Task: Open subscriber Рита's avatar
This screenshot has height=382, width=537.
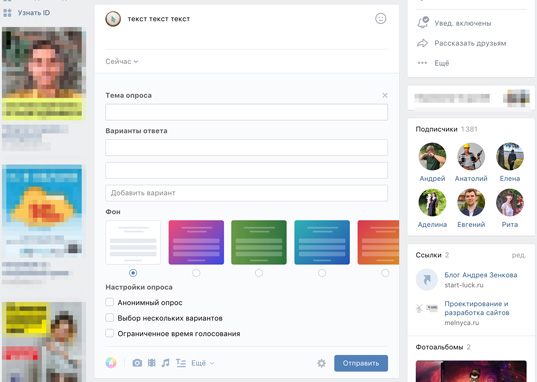Action: tap(510, 203)
